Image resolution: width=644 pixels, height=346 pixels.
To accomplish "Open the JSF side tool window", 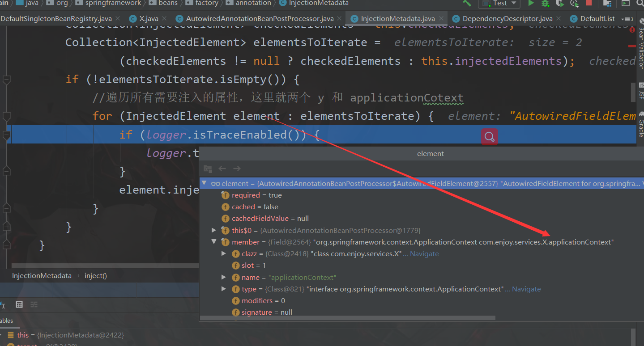I will (x=641, y=91).
